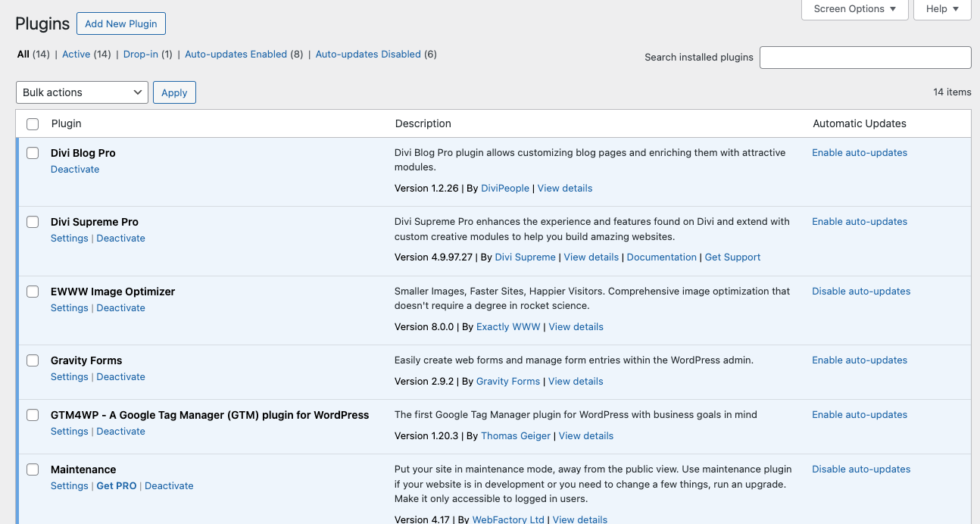The width and height of the screenshot is (980, 524).
Task: Click the Add New Plugin button
Action: [x=121, y=23]
